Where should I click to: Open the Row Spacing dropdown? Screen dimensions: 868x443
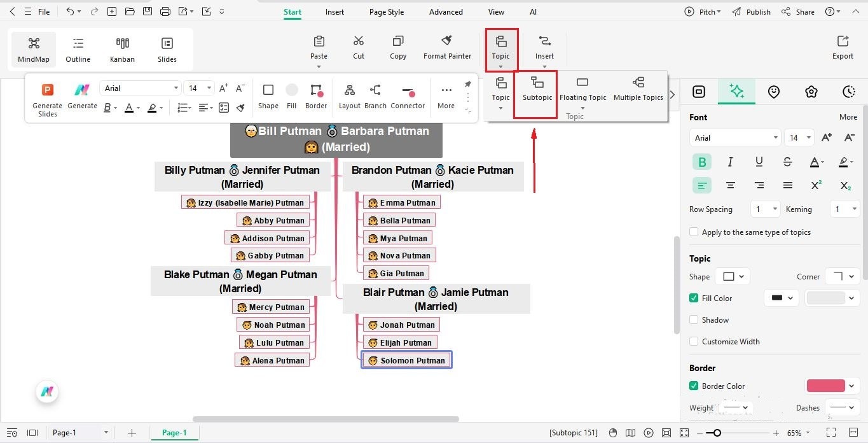[x=765, y=209]
